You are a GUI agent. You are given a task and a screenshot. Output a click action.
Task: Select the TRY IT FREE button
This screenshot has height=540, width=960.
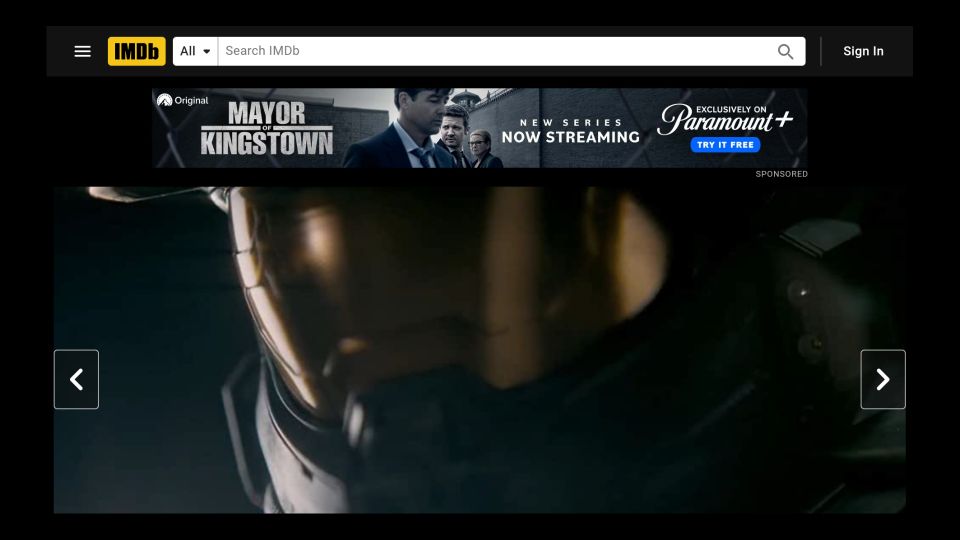(x=726, y=145)
